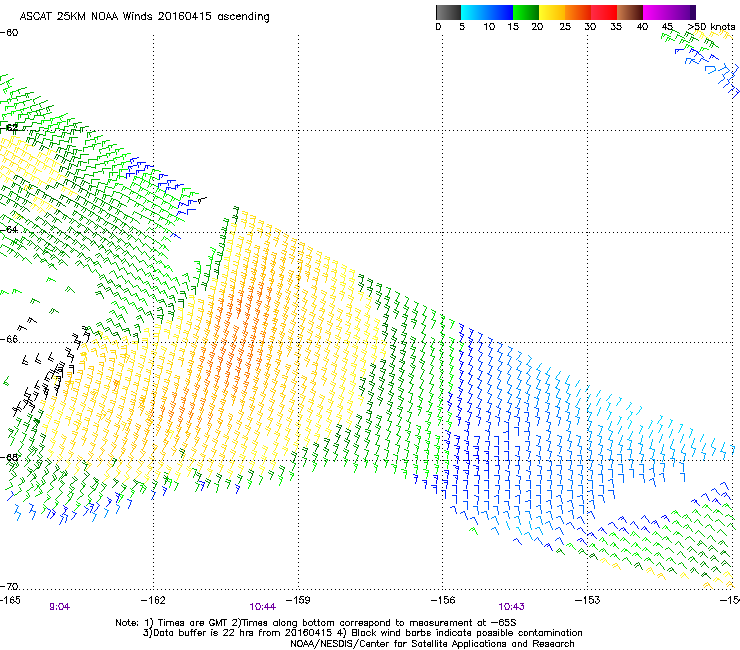Click the ">50 knots" legend label
The width and height of the screenshot is (740, 650).
pyautogui.click(x=711, y=27)
